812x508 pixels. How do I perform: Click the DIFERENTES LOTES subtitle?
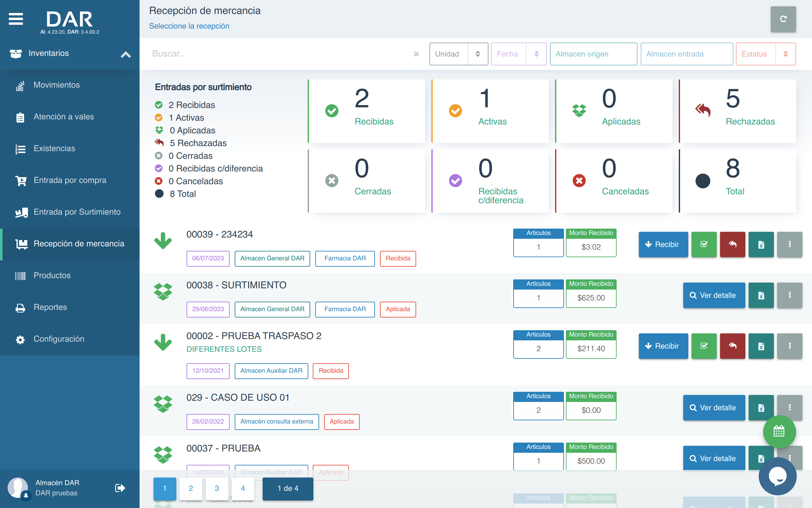pyautogui.click(x=224, y=349)
